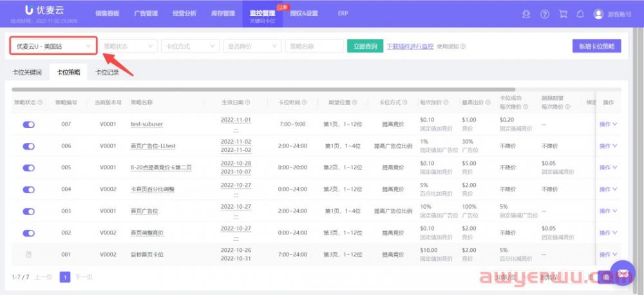
Task: Toggle strategy status for 首页广告位-LLtest row
Action: (28, 146)
